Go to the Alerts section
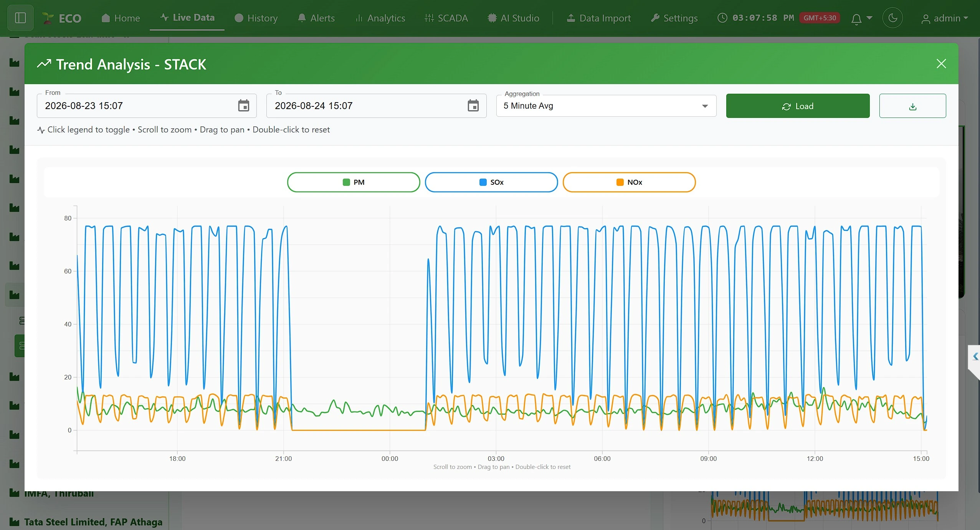Image resolution: width=980 pixels, height=530 pixels. pyautogui.click(x=316, y=18)
